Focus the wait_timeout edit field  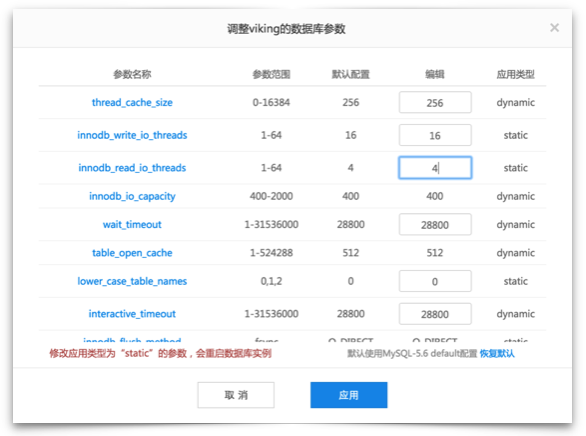(435, 225)
